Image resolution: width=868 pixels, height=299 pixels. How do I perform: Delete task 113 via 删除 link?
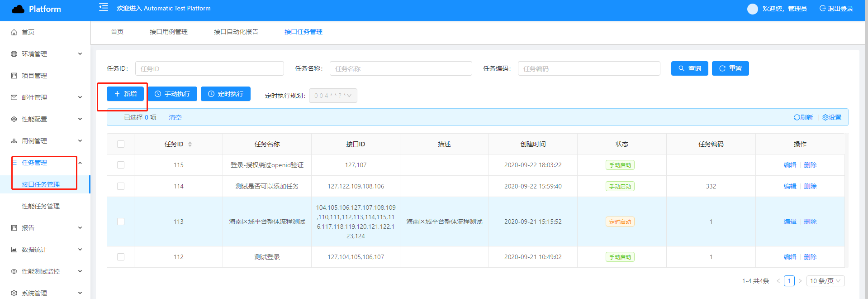[x=810, y=222]
